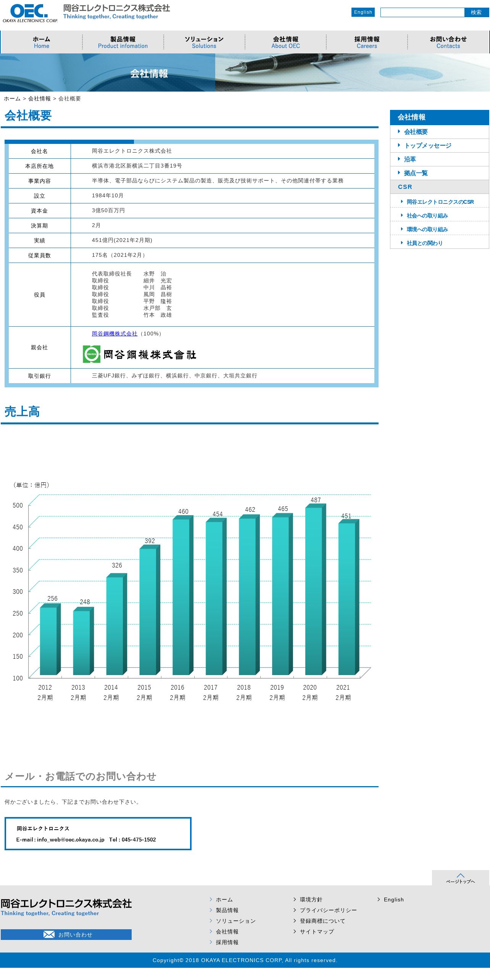Select 沿革 in the sidebar

[x=440, y=160]
